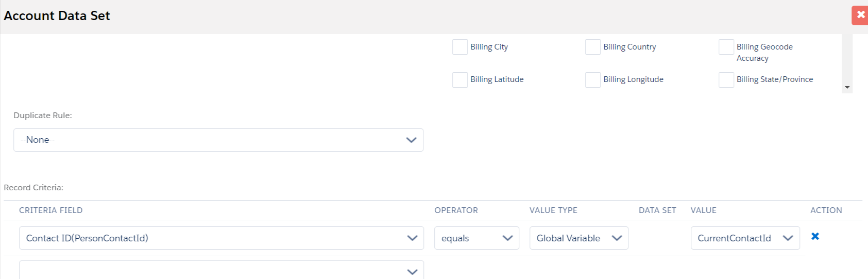Check Billing State/Province field
This screenshot has width=868, height=279.
(x=726, y=80)
